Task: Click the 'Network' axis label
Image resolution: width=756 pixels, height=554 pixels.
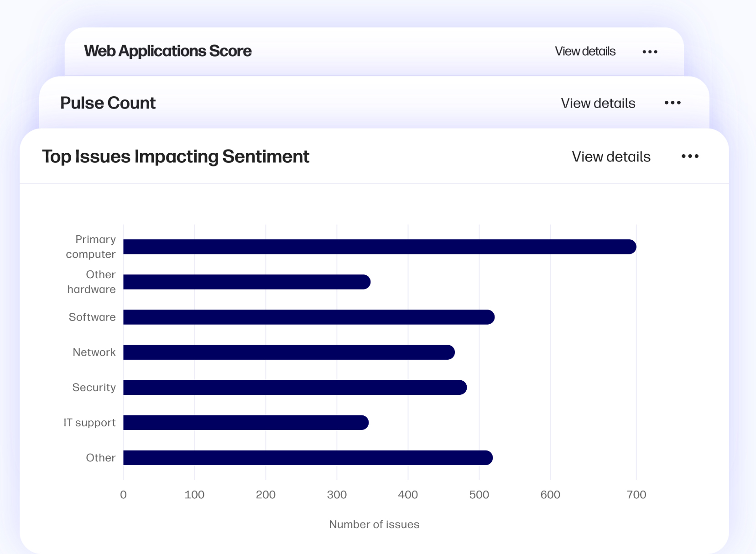Action: click(94, 352)
